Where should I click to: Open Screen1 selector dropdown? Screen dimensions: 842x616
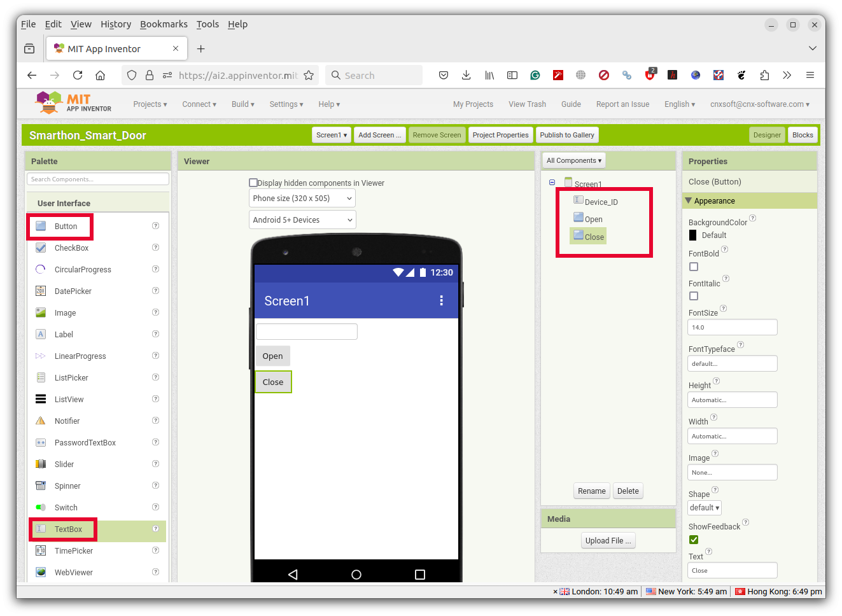[x=332, y=135]
